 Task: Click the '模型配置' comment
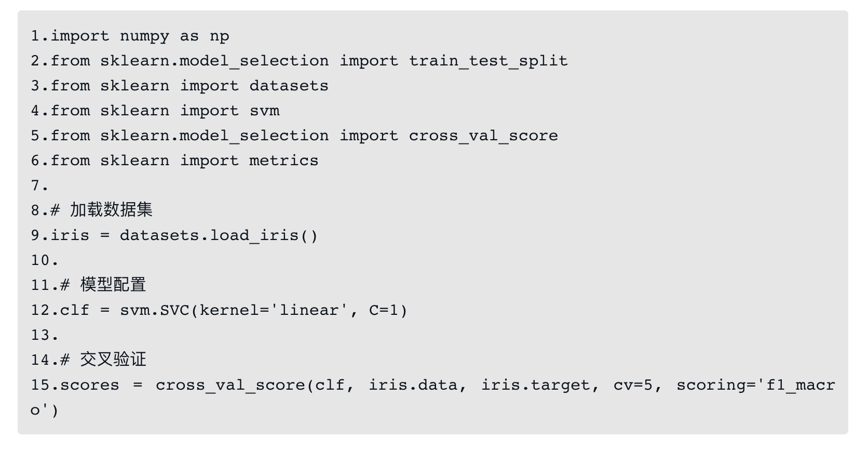pyautogui.click(x=113, y=285)
